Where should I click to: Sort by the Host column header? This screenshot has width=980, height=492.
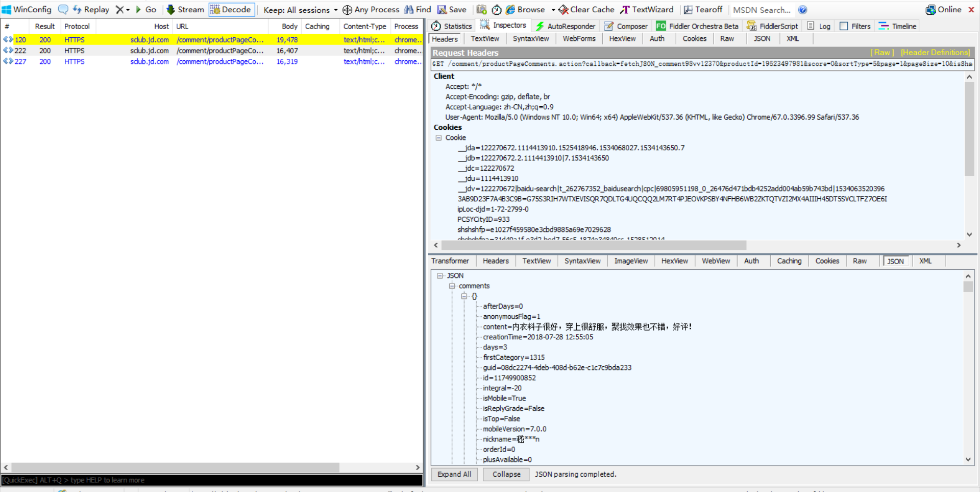click(134, 26)
